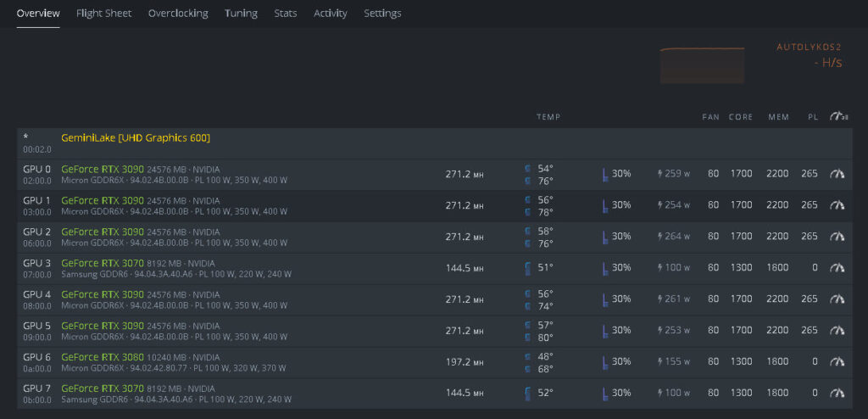Click GPU 4 bus ID 08:00.0
868x419 pixels.
tap(37, 305)
